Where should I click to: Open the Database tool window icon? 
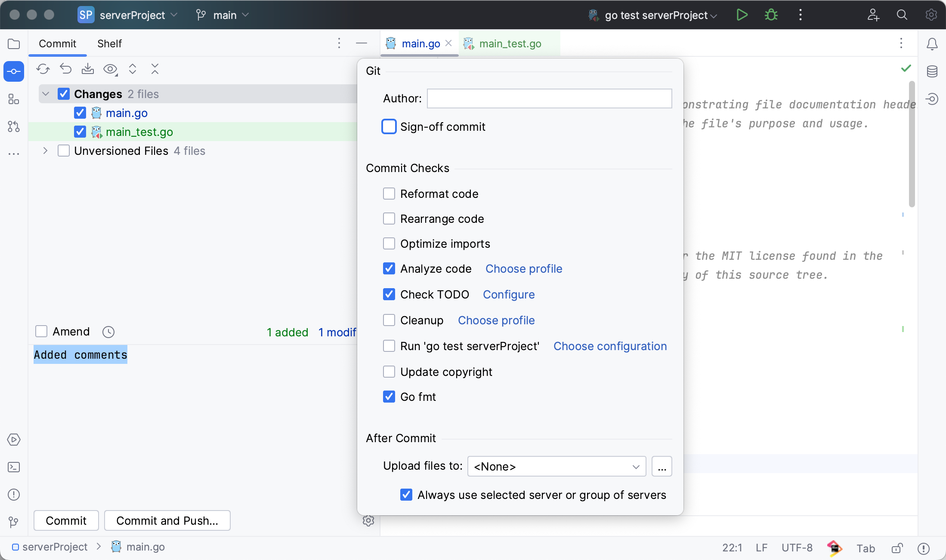[x=932, y=71]
